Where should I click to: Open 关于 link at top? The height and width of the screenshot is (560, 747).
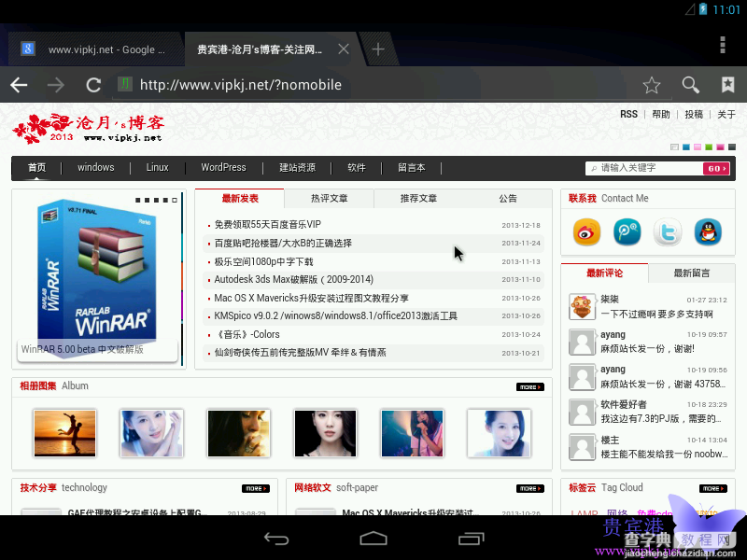click(x=726, y=114)
